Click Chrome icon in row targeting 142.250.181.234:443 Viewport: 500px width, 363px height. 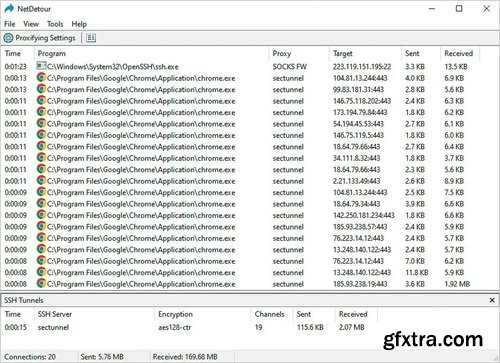click(x=41, y=215)
